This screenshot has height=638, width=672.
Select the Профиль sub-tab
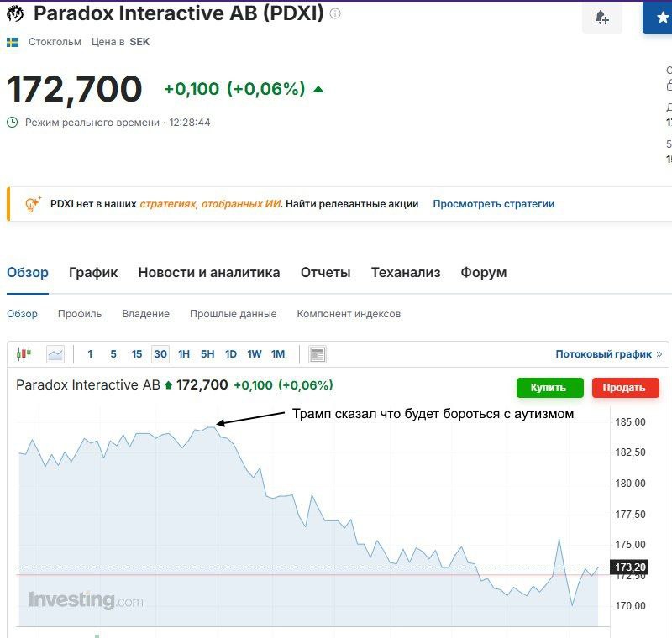click(80, 314)
